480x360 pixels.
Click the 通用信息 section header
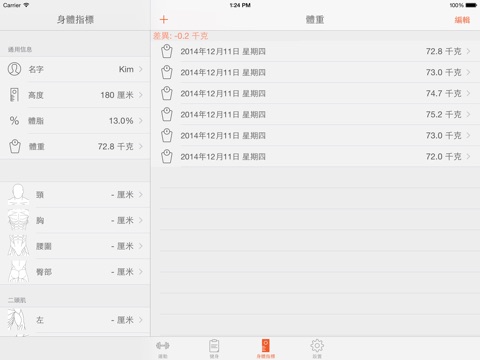pos(20,50)
